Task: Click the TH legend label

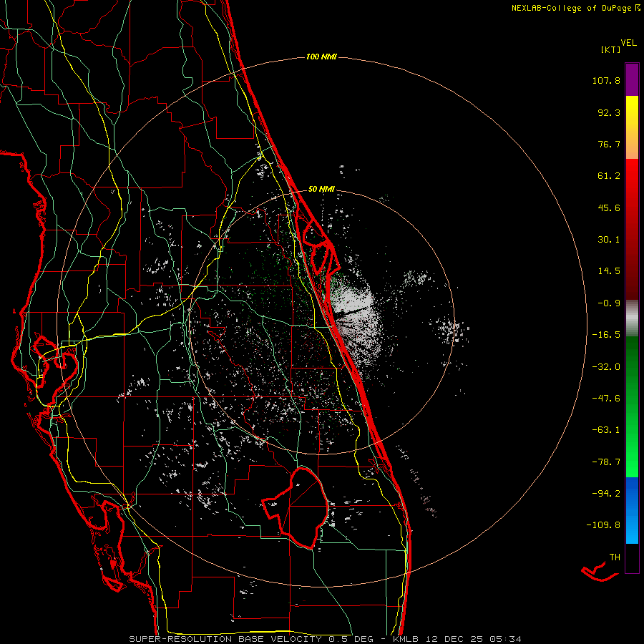Action: point(615,557)
